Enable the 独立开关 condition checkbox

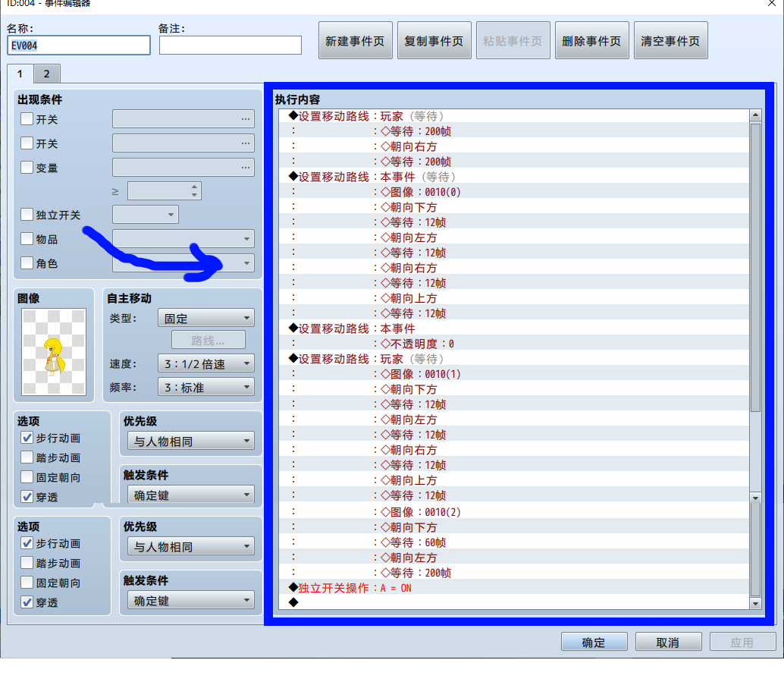pos(27,215)
